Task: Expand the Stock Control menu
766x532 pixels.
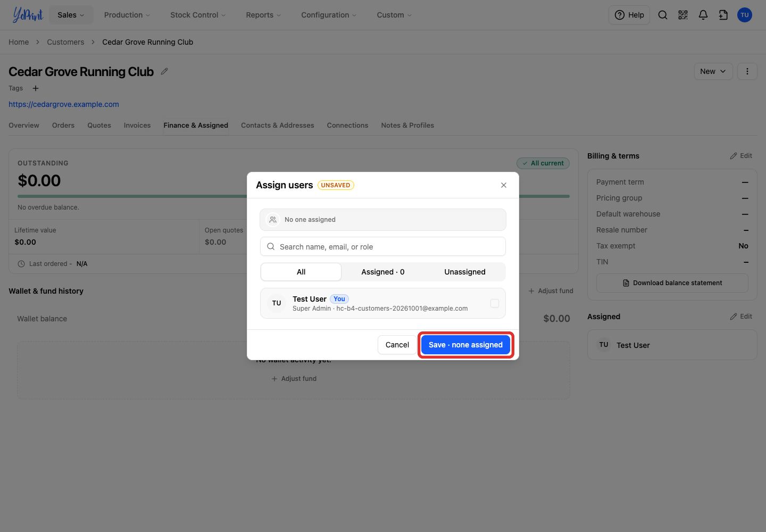Action: 198,15
